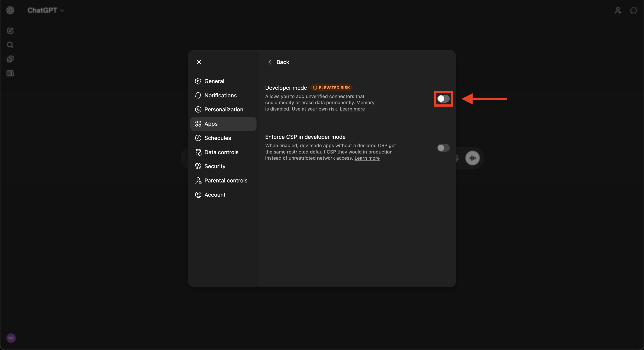Open search chats magnifier icon
The image size is (644, 350).
tap(10, 45)
